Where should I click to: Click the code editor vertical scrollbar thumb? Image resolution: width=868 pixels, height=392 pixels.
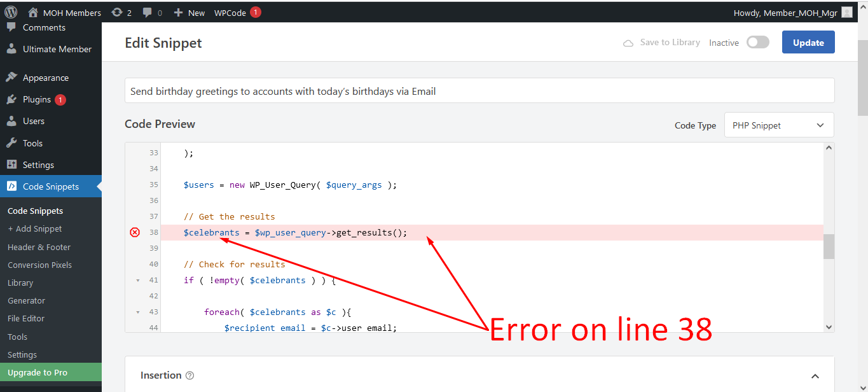click(829, 247)
